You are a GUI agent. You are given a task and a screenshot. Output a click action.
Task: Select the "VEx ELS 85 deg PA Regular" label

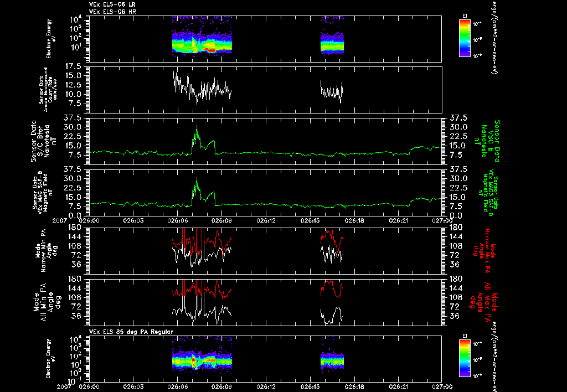[131, 332]
